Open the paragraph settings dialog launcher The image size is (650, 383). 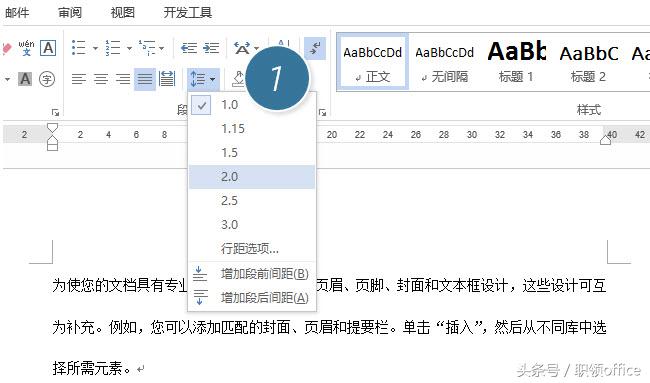point(322,113)
